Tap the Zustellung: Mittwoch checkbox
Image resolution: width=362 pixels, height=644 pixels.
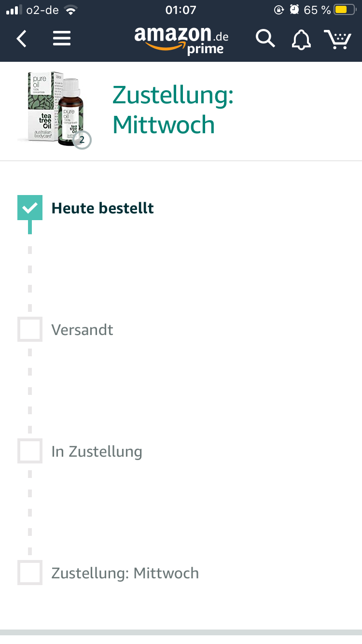[30, 573]
